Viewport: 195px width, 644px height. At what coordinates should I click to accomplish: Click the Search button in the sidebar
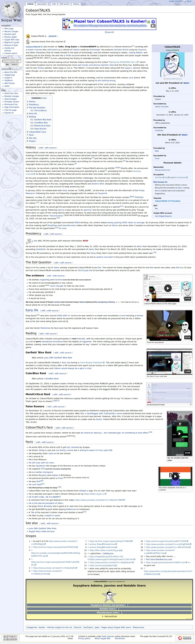pos(14,64)
